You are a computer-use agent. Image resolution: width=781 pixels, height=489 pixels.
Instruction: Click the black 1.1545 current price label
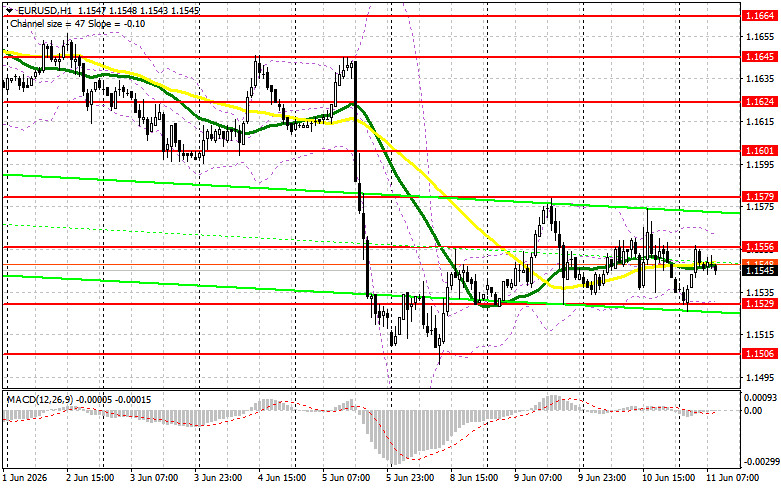tap(760, 271)
